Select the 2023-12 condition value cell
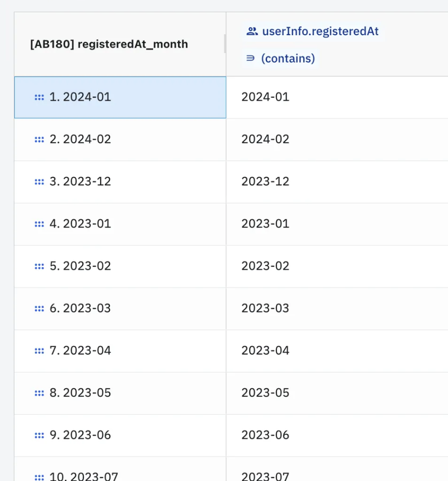The height and width of the screenshot is (481, 448). (337, 181)
